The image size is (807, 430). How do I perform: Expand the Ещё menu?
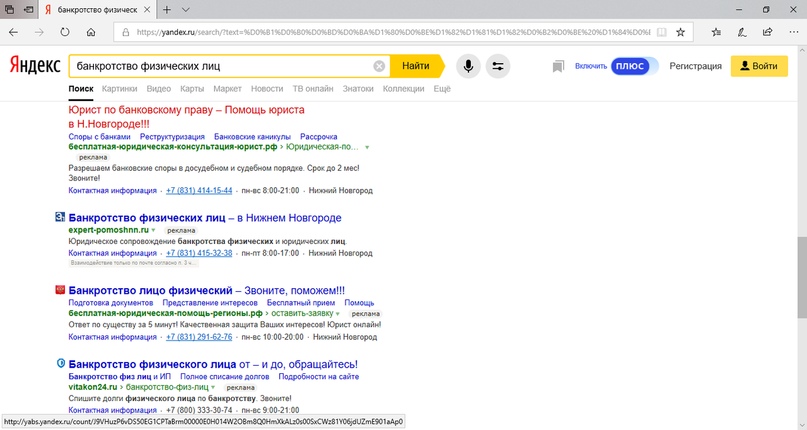pyautogui.click(x=442, y=89)
